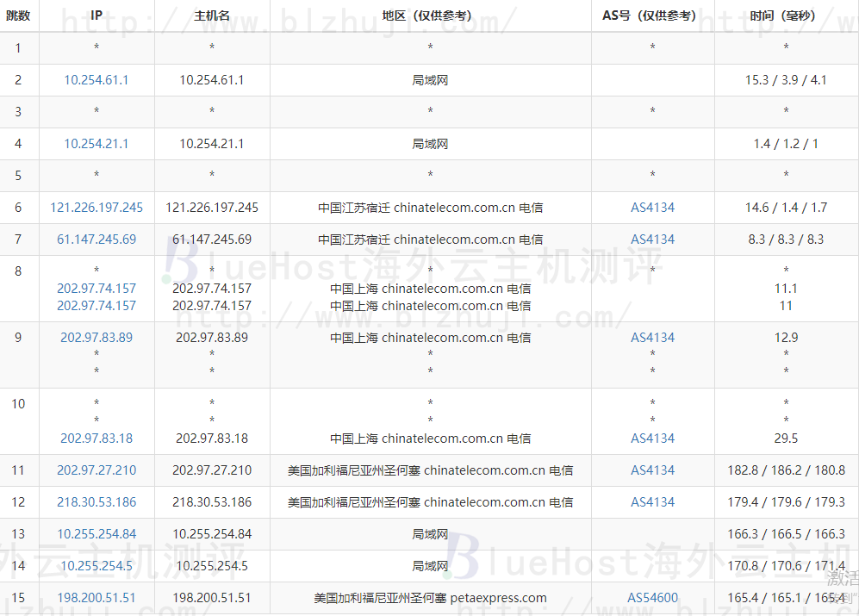Open AS4134 link in hop 6 row
859x616 pixels.
(652, 207)
